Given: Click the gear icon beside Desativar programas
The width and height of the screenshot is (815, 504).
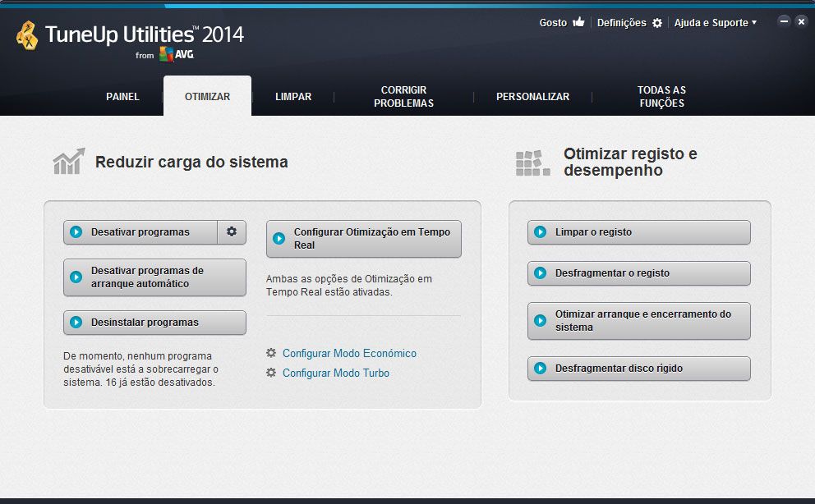Looking at the screenshot, I should [232, 232].
